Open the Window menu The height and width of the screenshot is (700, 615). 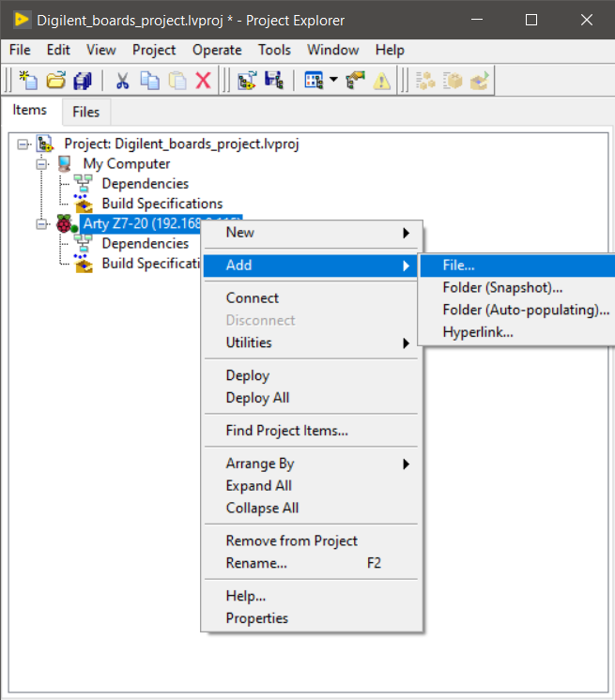pyautogui.click(x=332, y=50)
